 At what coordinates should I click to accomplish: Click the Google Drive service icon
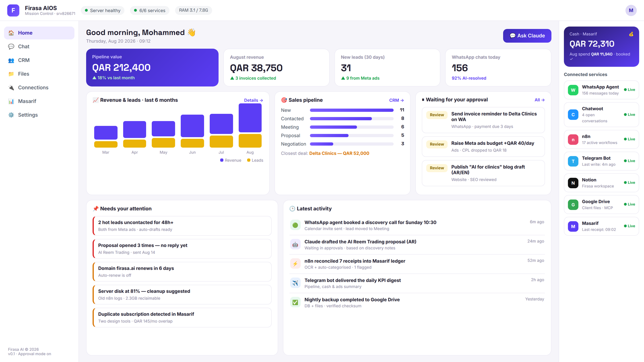tap(573, 205)
